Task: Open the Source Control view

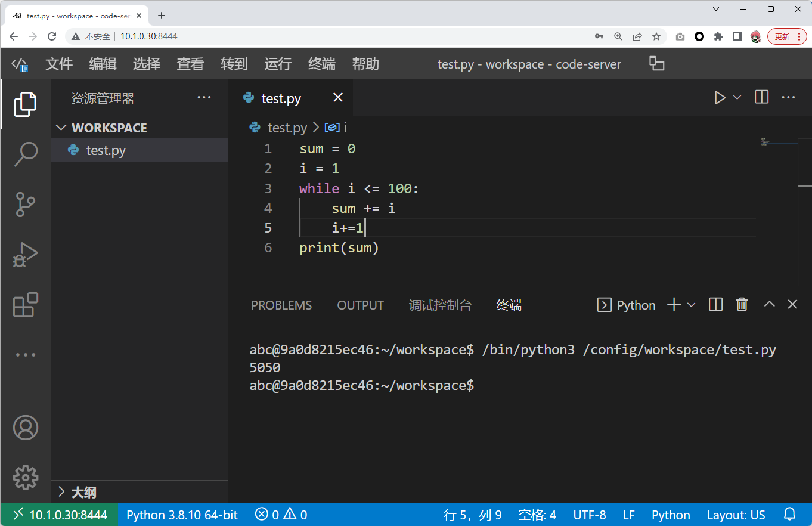Action: tap(25, 205)
